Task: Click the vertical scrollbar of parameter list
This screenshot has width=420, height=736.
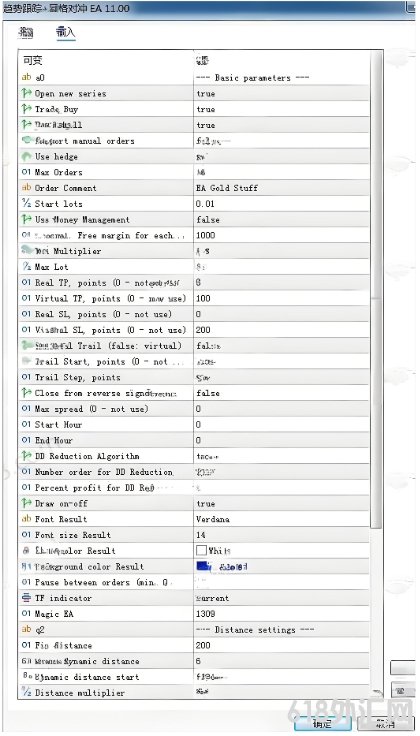Action: tap(376, 291)
